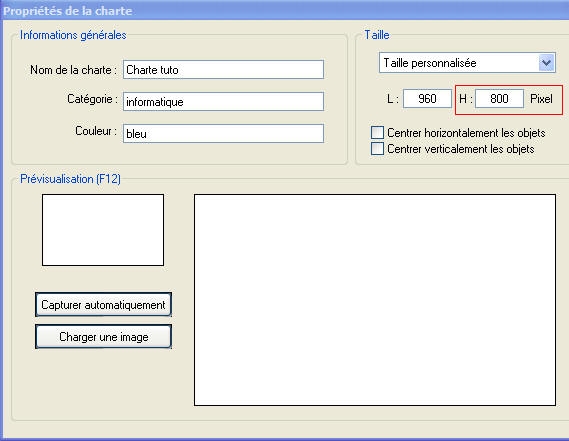The height and width of the screenshot is (441, 569).
Task: Tick Centrer verticalement les objets checkbox
Action: click(x=377, y=148)
